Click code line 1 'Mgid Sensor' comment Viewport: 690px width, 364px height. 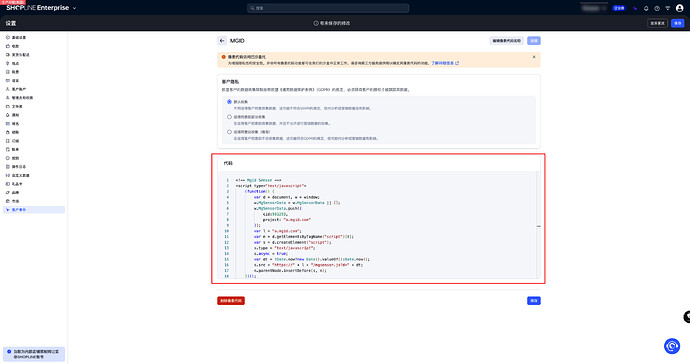click(258, 180)
